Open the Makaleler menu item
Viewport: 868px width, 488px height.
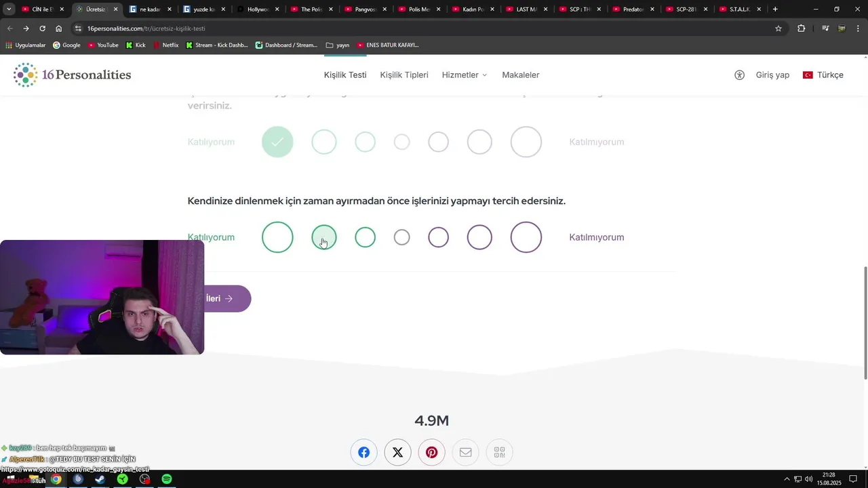pos(521,75)
